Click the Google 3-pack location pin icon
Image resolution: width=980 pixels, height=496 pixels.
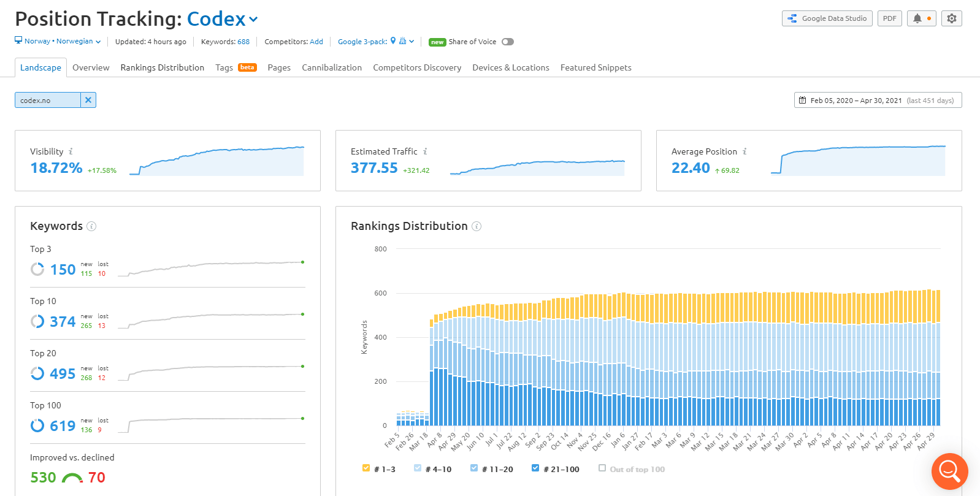(x=393, y=41)
